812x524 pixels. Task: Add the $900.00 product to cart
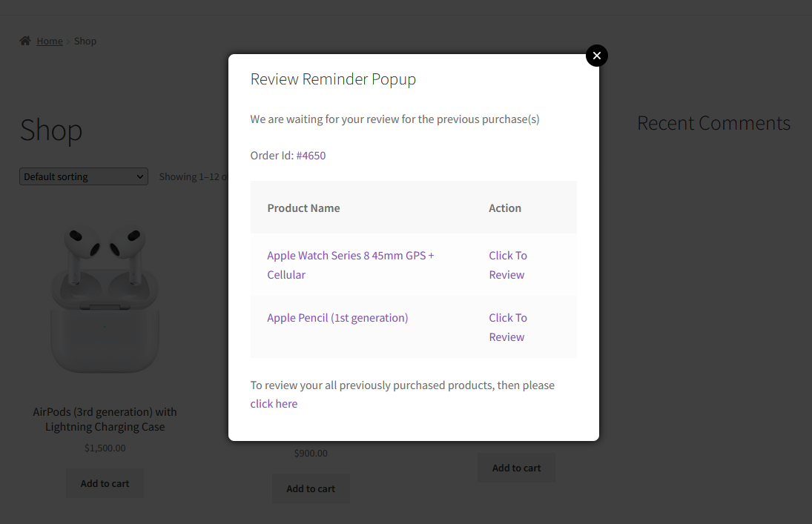[x=310, y=488]
